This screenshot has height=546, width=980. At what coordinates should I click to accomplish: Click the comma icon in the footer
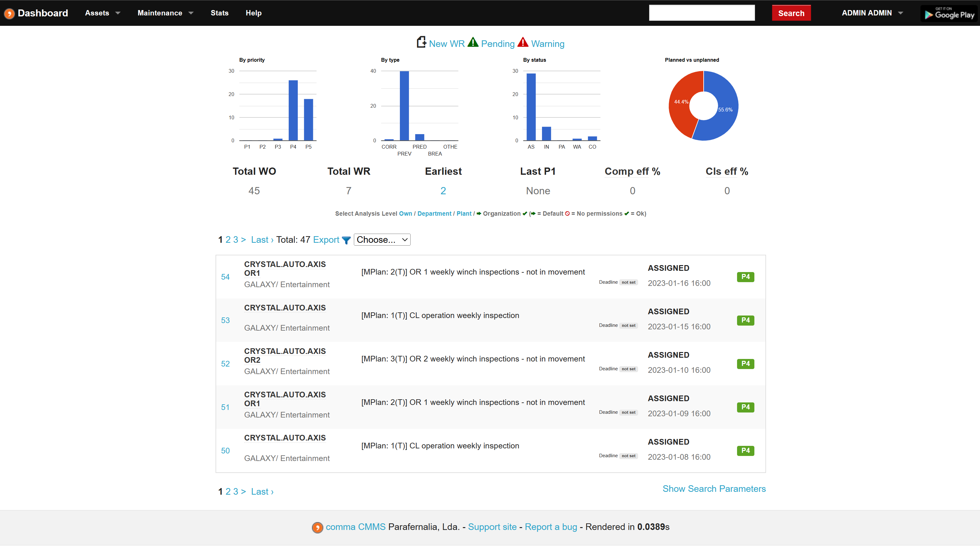click(318, 527)
